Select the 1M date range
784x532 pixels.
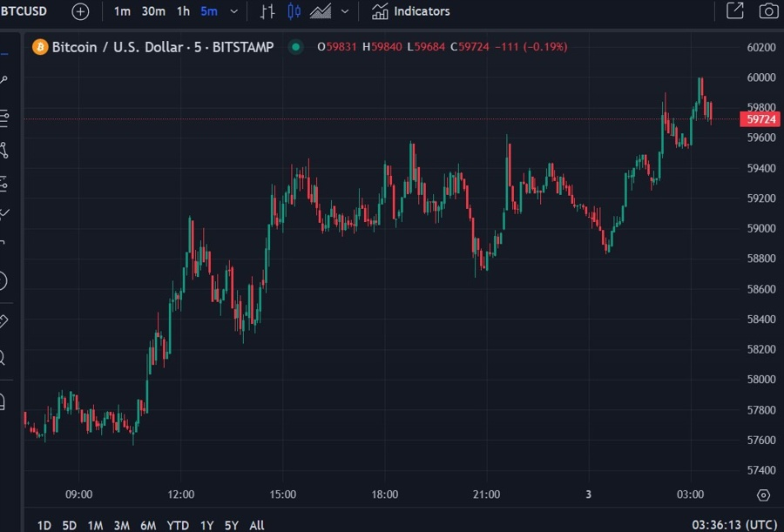click(95, 525)
